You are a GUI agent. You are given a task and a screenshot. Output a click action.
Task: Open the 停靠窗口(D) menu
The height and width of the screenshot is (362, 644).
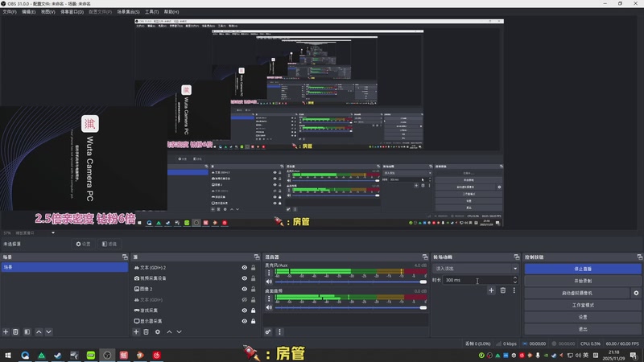coord(72,12)
